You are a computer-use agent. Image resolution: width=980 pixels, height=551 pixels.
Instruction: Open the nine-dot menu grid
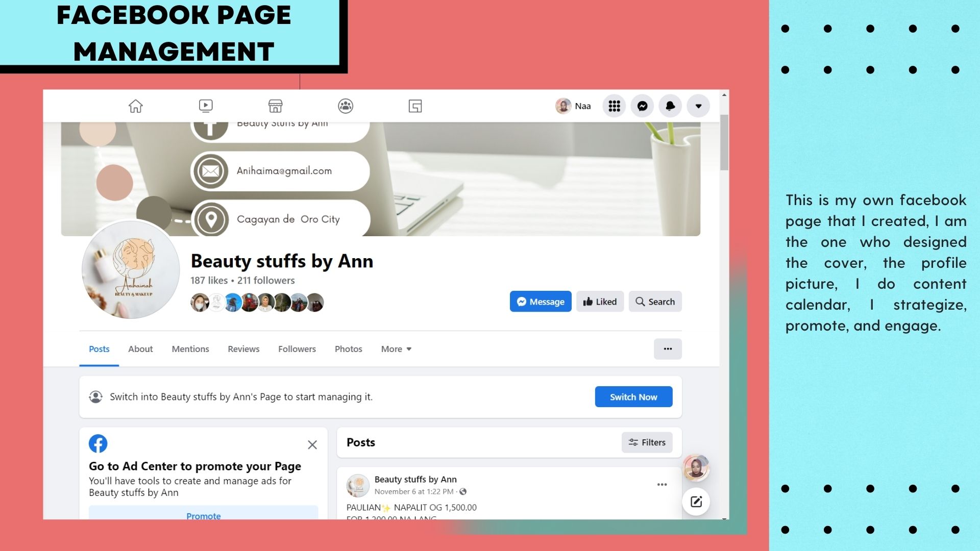(x=614, y=106)
